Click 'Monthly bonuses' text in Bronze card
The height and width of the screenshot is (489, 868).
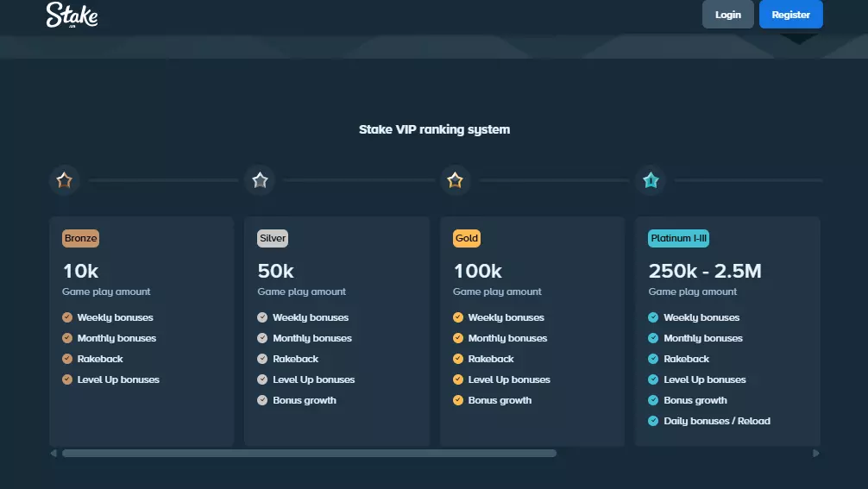click(x=116, y=338)
